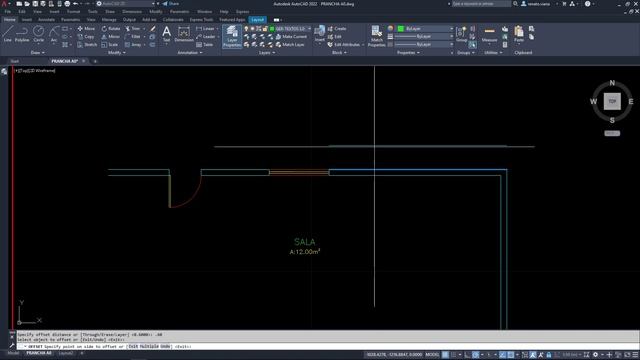The height and width of the screenshot is (360, 640).
Task: Click Match Layer button
Action: pos(290,44)
